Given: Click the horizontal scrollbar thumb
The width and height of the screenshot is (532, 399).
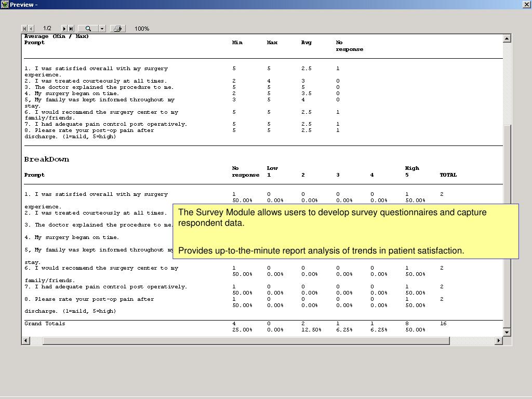Looking at the screenshot, I should click(246, 340).
